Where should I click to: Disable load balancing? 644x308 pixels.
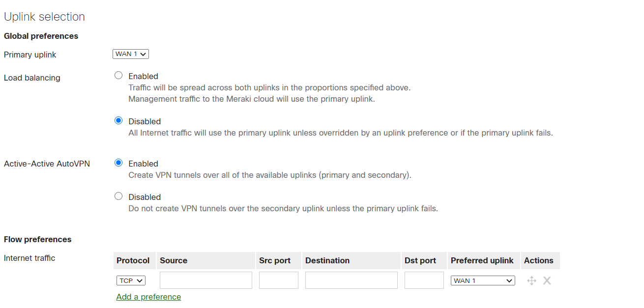(118, 120)
